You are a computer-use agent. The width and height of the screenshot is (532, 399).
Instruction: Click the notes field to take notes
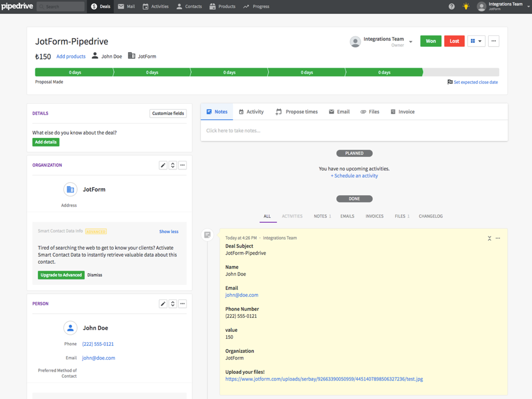pyautogui.click(x=354, y=131)
